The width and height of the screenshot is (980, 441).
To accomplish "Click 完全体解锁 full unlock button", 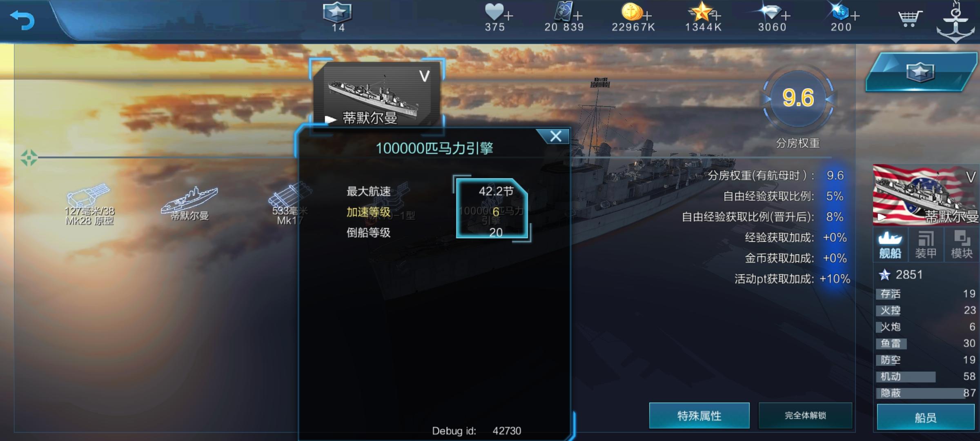I will coord(805,416).
